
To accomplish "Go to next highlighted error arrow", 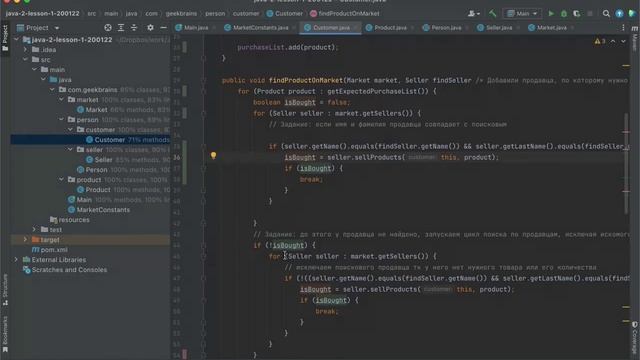I will tap(623, 41).
